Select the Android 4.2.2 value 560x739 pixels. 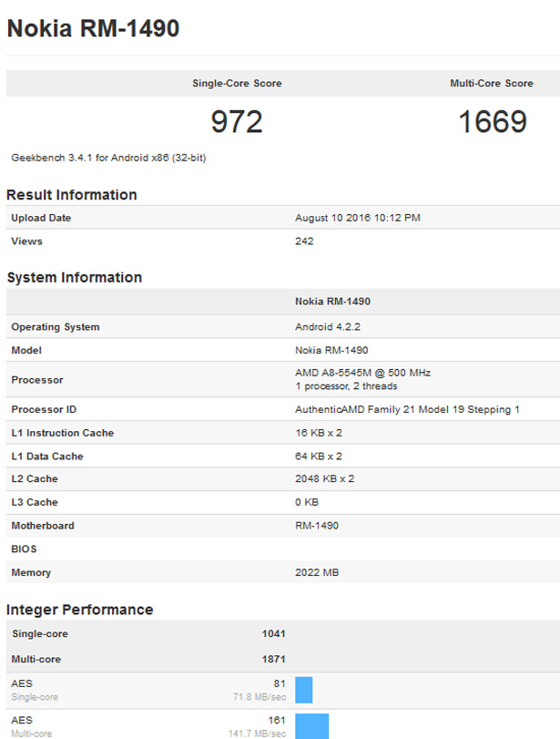[x=328, y=327]
